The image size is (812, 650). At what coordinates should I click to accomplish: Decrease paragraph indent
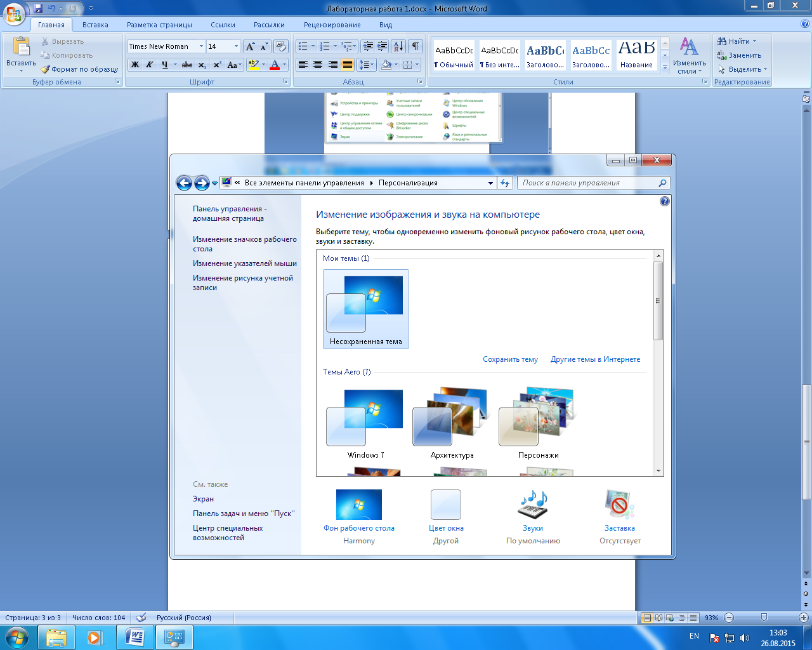point(368,46)
